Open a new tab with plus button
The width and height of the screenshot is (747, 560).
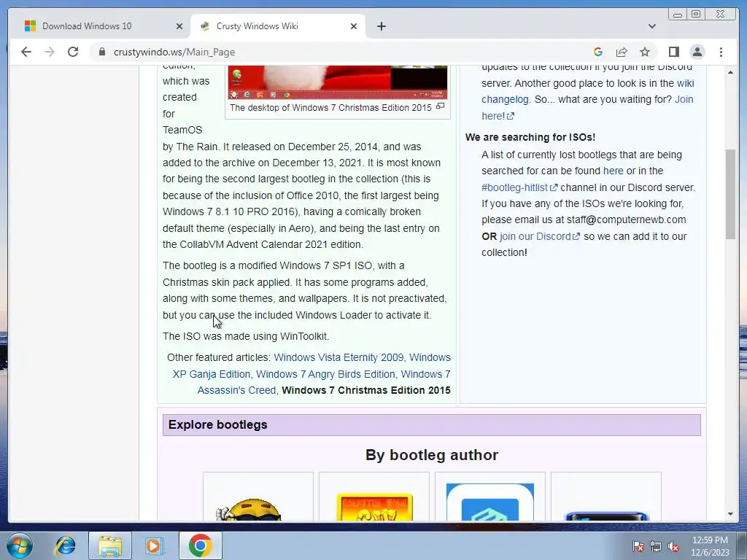(381, 26)
